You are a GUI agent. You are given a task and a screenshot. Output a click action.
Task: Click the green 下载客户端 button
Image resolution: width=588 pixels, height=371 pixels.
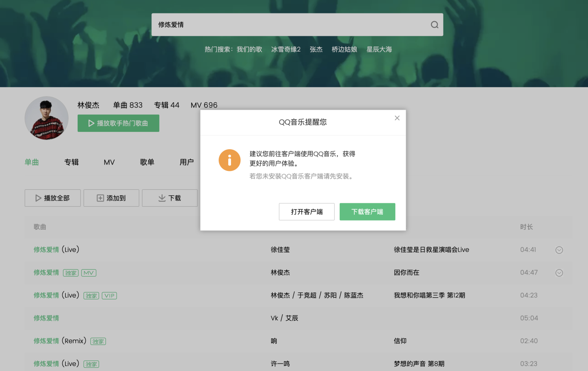pyautogui.click(x=367, y=212)
